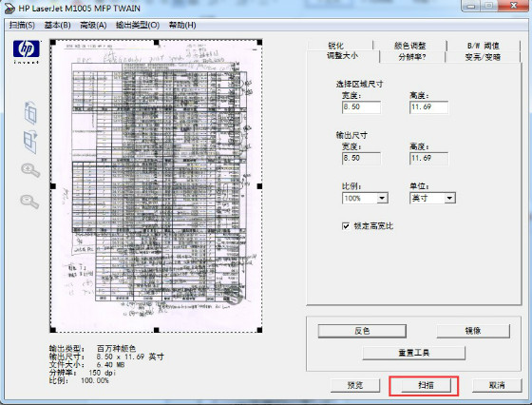Click the 预览 button
The width and height of the screenshot is (532, 405).
pyautogui.click(x=355, y=385)
